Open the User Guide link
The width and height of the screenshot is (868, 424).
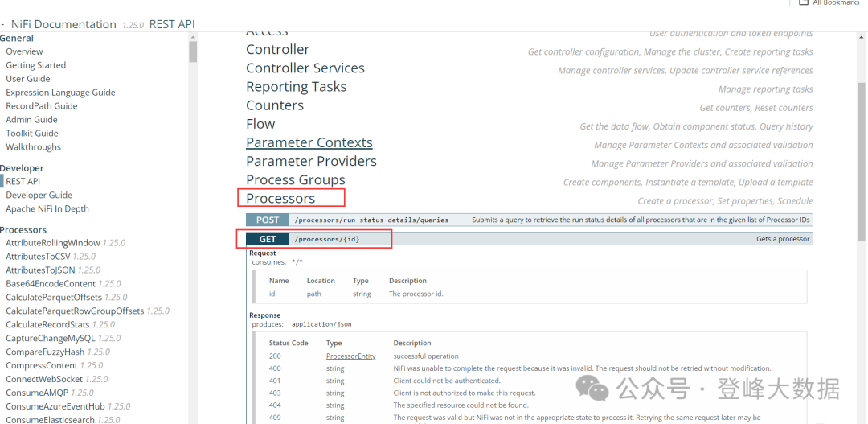(27, 79)
